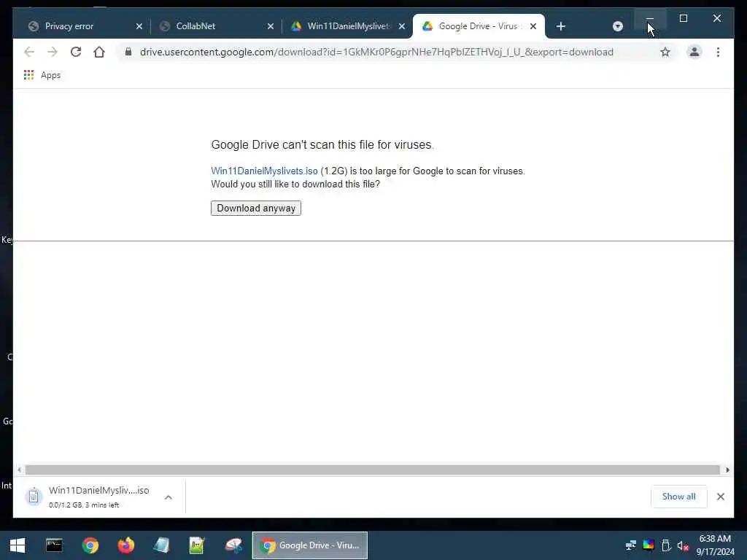Viewport: 747px width, 560px height.
Task: Open the Chrome profile avatar
Action: (x=694, y=52)
